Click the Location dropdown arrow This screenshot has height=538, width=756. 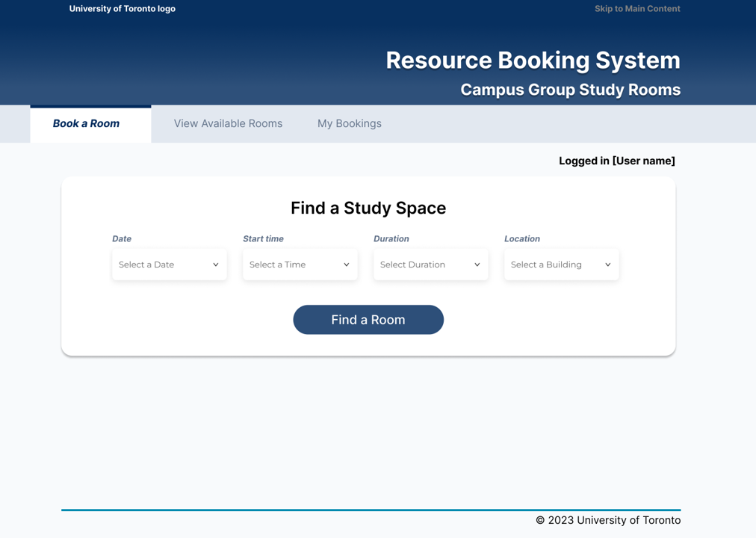(607, 264)
